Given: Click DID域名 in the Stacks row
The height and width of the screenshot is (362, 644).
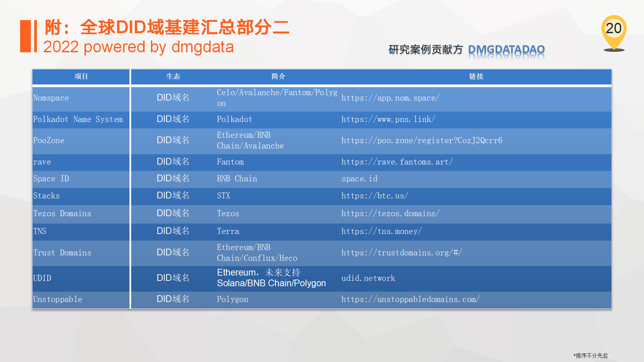Looking at the screenshot, I should [x=173, y=195].
